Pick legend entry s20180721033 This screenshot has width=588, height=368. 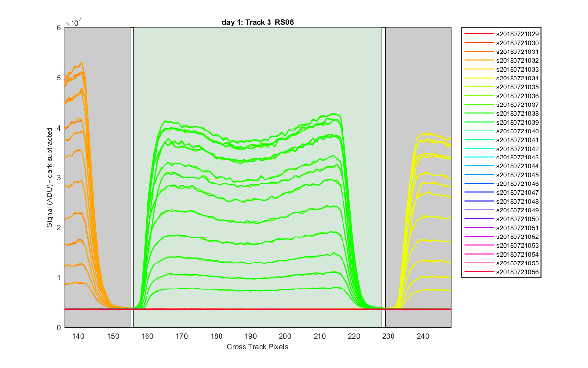[x=517, y=70]
